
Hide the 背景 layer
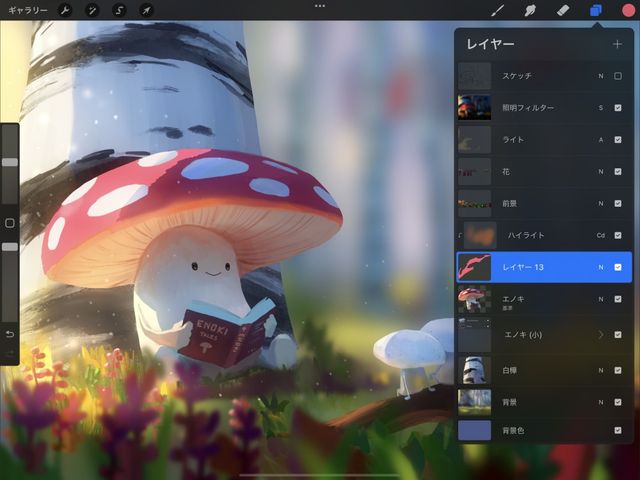(618, 402)
